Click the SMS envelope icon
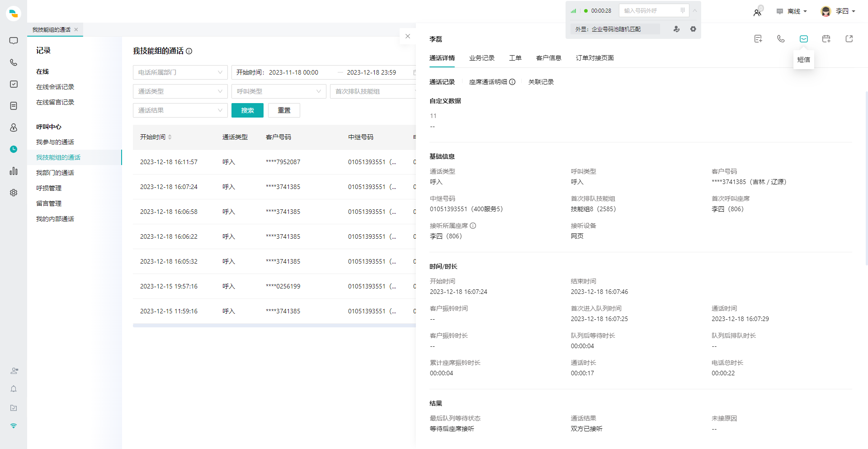This screenshot has height=449, width=868. click(804, 39)
